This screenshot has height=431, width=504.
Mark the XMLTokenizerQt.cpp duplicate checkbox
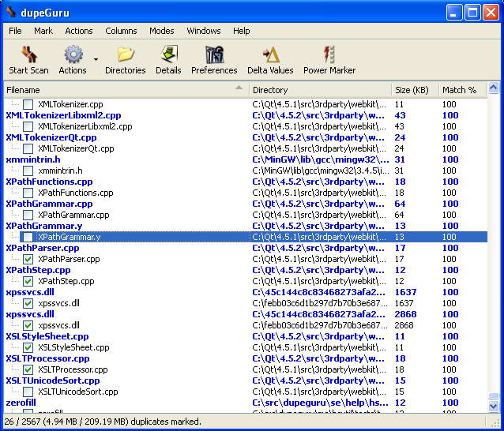coord(28,148)
